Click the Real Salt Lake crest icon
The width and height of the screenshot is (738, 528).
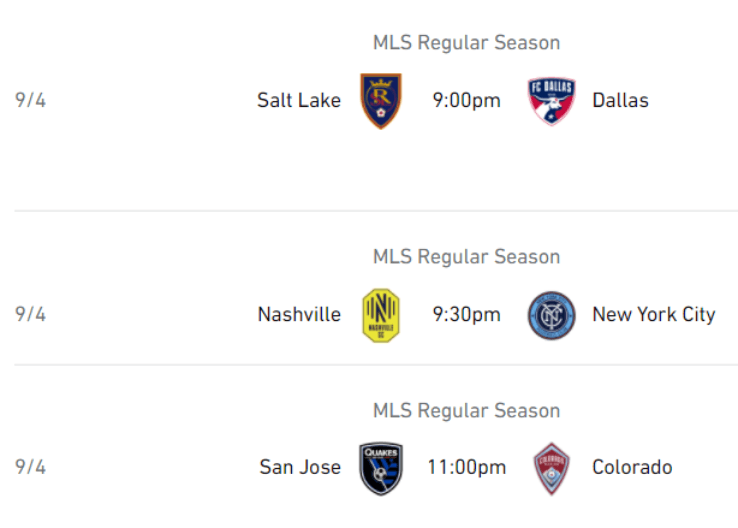pos(381,100)
